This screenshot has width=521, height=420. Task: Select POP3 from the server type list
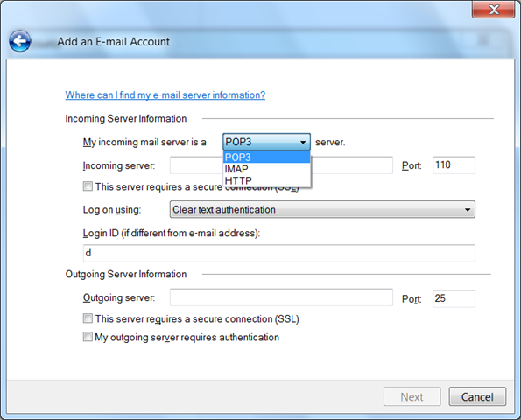tap(266, 157)
